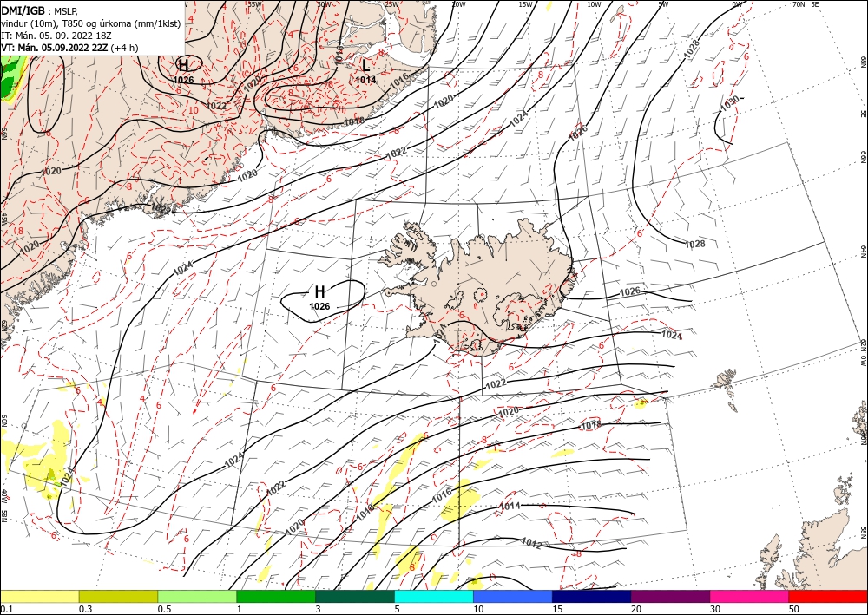
Task: Click the 20W longitude label
Action: coord(457,3)
